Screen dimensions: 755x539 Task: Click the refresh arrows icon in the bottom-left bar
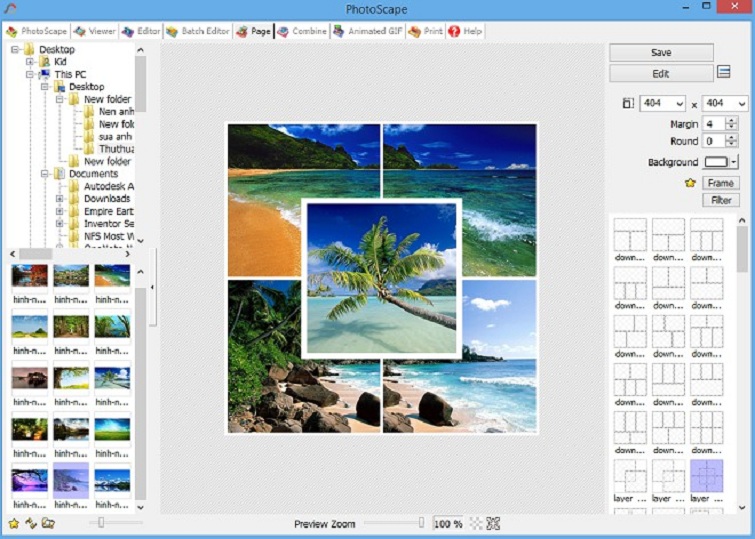[30, 523]
